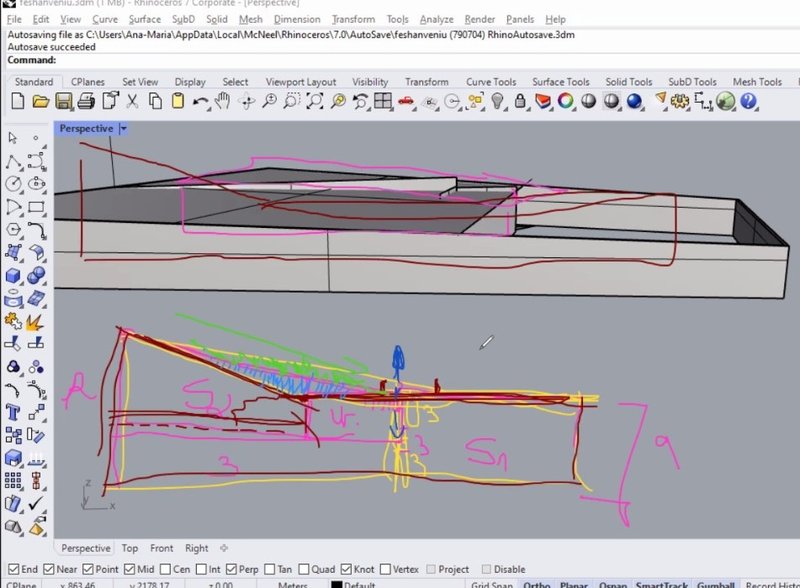Enable the Cen object snap checkbox

point(165,570)
